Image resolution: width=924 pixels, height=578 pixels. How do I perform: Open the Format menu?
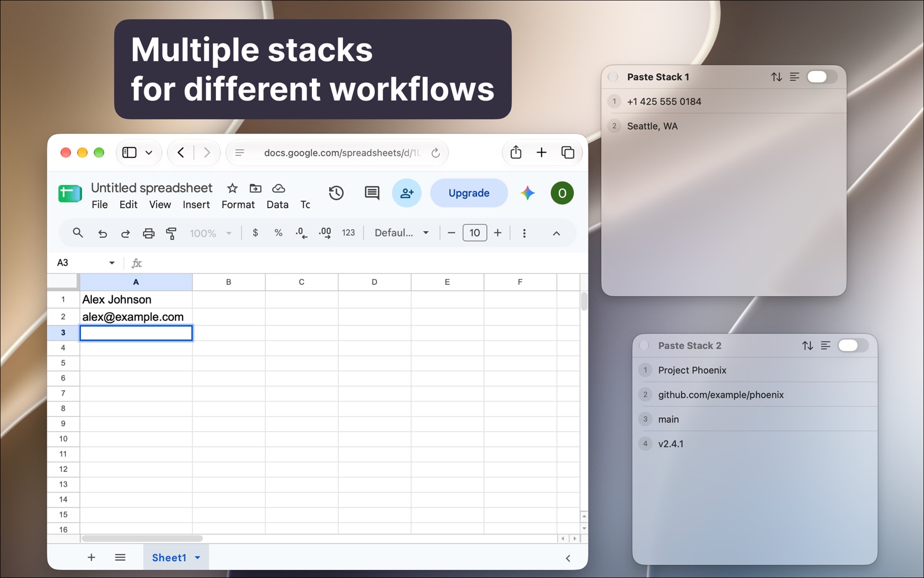tap(238, 205)
